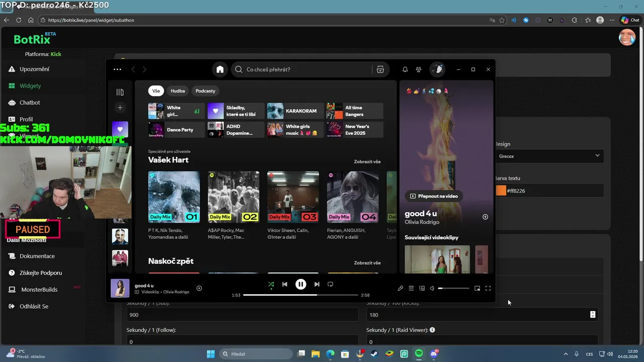Open the miniplayer

coord(477,288)
